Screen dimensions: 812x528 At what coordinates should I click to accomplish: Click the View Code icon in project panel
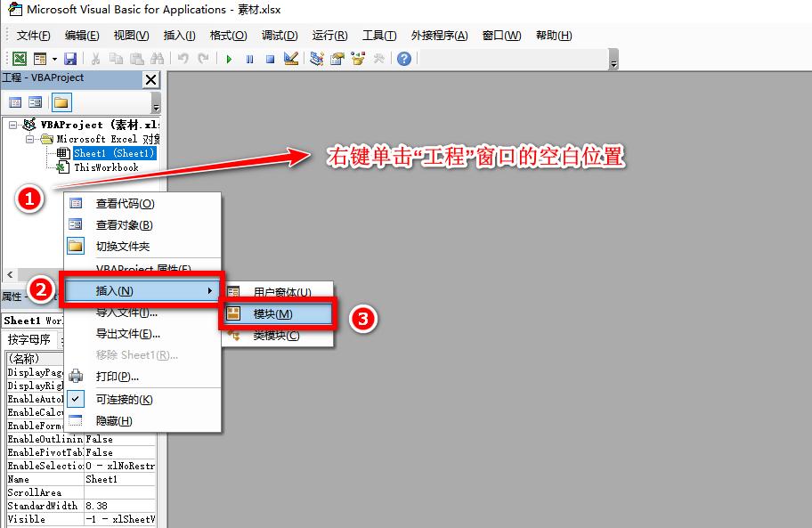pos(15,102)
